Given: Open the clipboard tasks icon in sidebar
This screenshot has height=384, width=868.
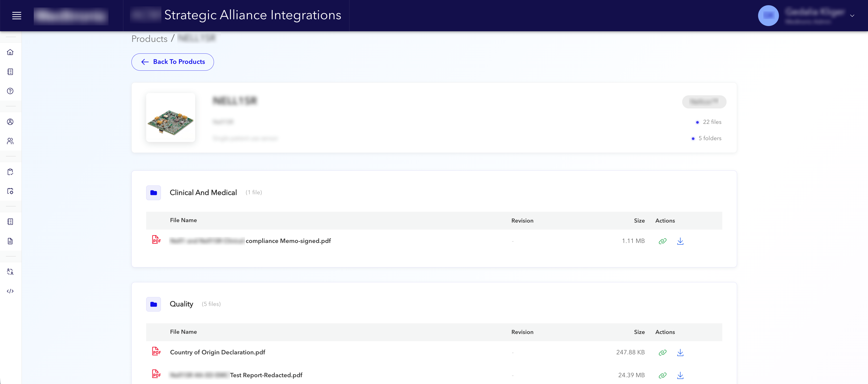Looking at the screenshot, I should (x=10, y=172).
